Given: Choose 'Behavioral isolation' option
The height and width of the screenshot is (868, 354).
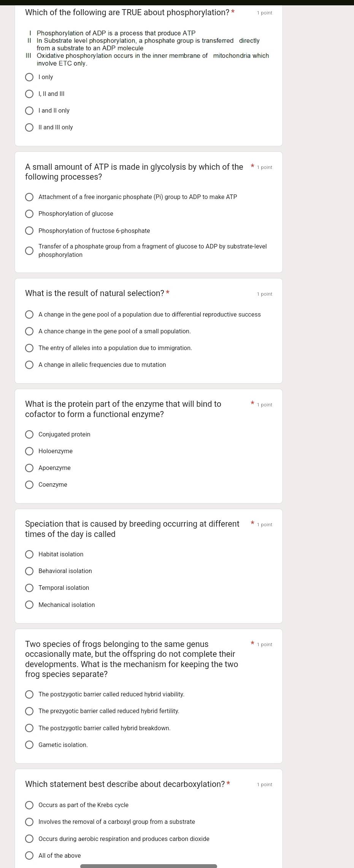Looking at the screenshot, I should pos(29,571).
